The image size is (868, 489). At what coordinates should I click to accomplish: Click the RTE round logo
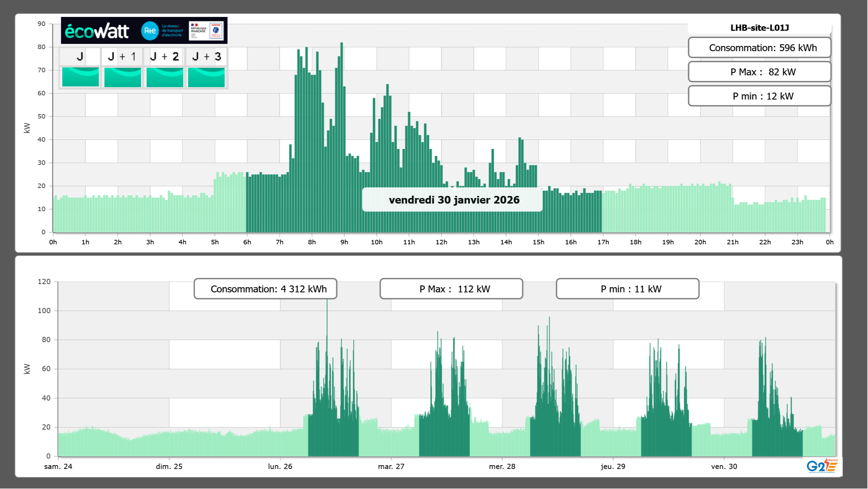click(150, 31)
